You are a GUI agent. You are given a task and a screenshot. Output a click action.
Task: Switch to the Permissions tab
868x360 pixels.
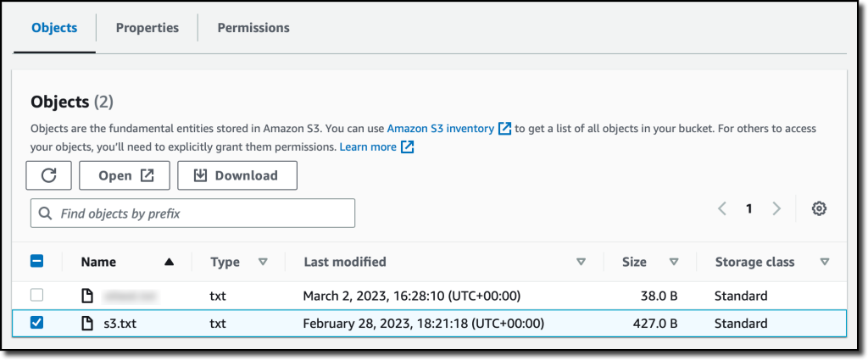tap(253, 28)
